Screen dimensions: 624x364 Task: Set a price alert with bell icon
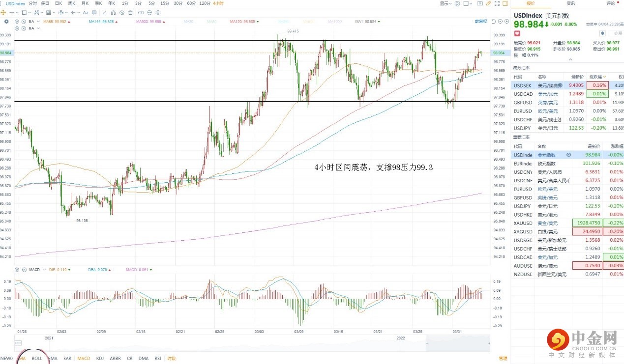pos(603,33)
